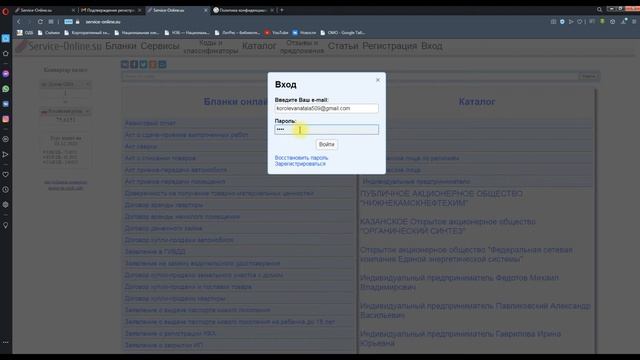Open bookmarks heart in sidebar
The width and height of the screenshot is (640, 360).
pyautogui.click(x=6, y=174)
